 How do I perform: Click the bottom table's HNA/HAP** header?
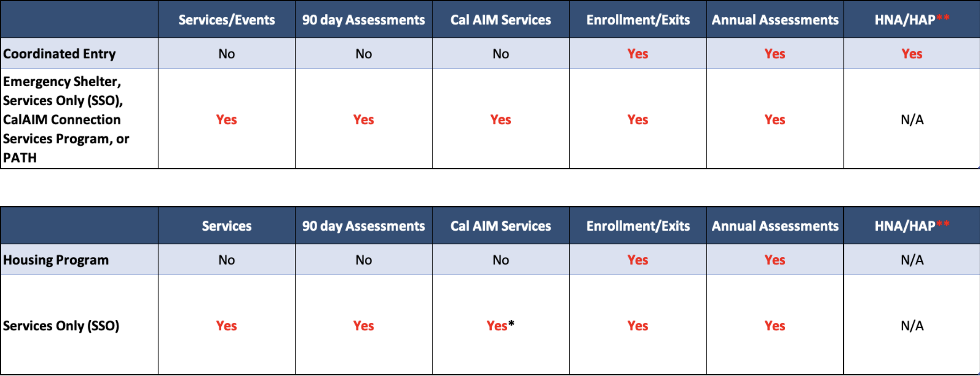tap(912, 226)
